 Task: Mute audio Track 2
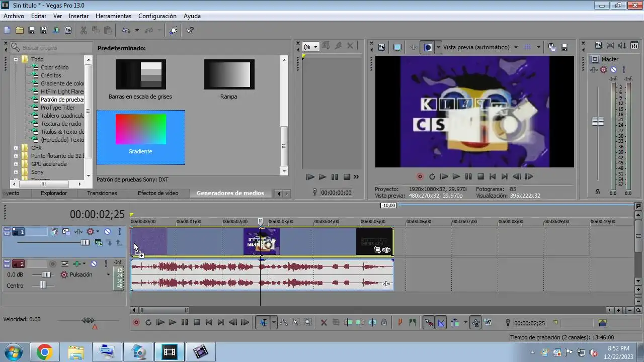point(94,264)
